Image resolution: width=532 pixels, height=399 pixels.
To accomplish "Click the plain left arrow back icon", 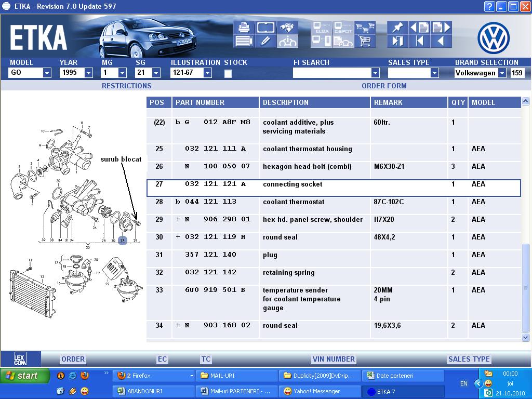I will [441, 41].
